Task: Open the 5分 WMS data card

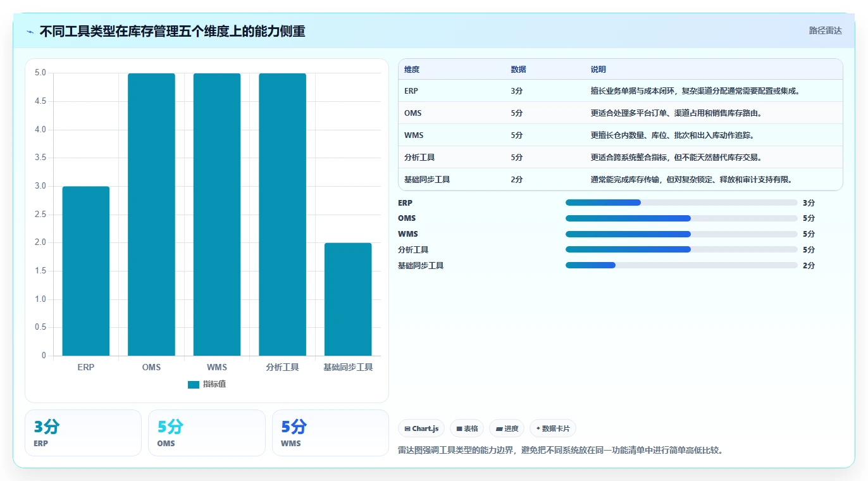Action: click(x=330, y=433)
